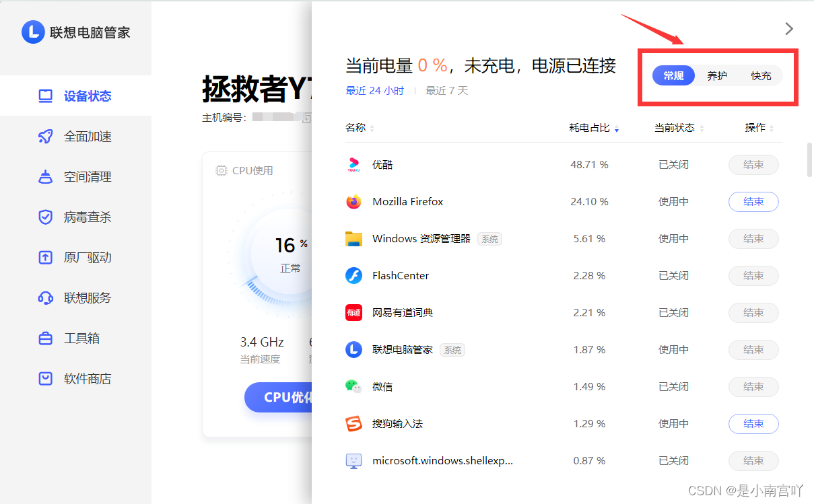Click the 搜狗输入法 icon

(353, 424)
